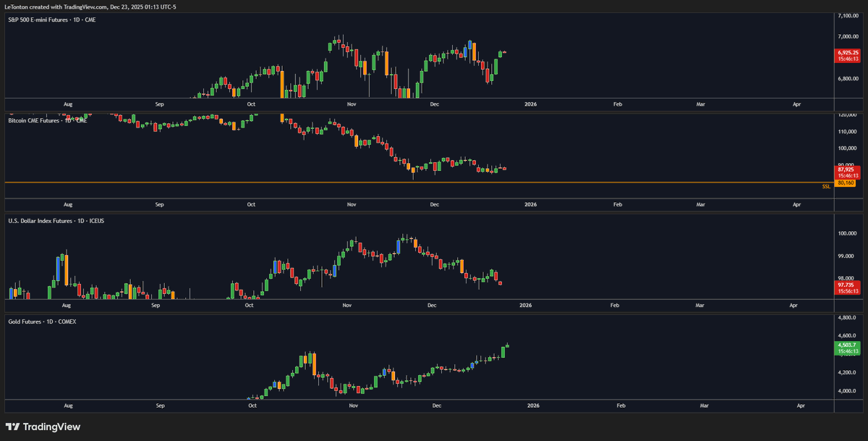Select the green 4,503.7 gold price label
Image resolution: width=868 pixels, height=441 pixels.
click(847, 348)
